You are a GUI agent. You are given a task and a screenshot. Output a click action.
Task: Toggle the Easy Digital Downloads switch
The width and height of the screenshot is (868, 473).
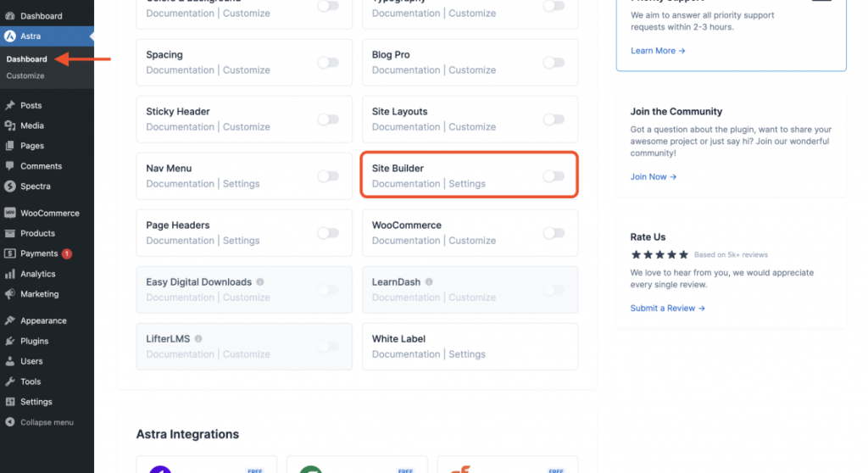(x=328, y=290)
